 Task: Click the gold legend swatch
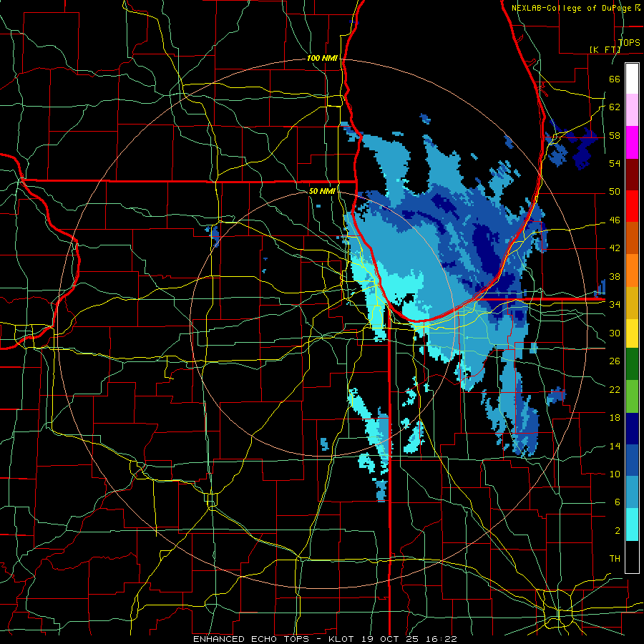click(x=632, y=303)
